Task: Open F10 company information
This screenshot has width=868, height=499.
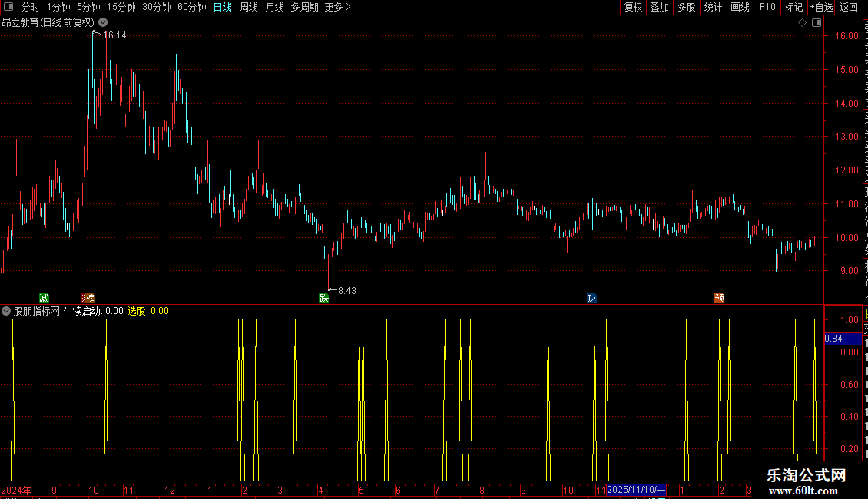Action: tap(767, 7)
